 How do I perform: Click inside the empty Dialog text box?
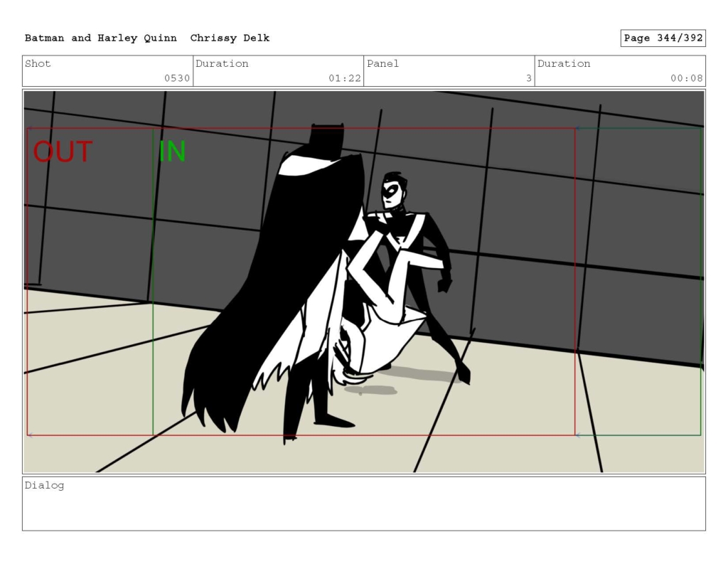[364, 504]
